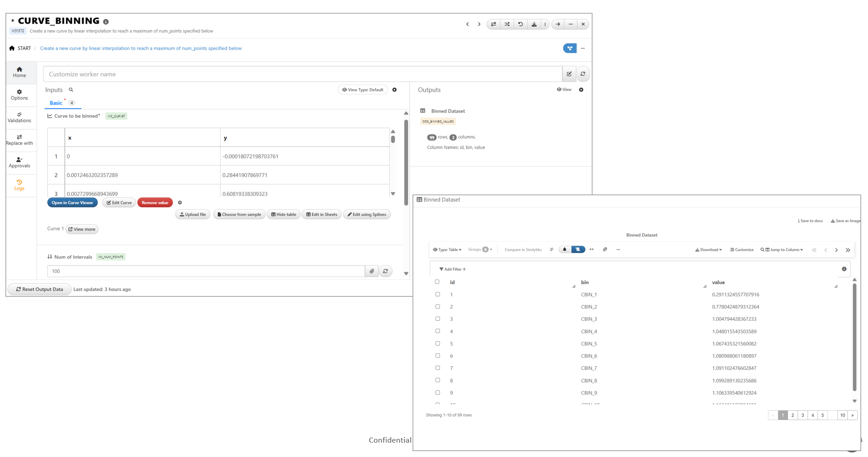Image resolution: width=868 pixels, height=457 pixels.
Task: Open Logs in the left sidebar
Action: click(19, 185)
